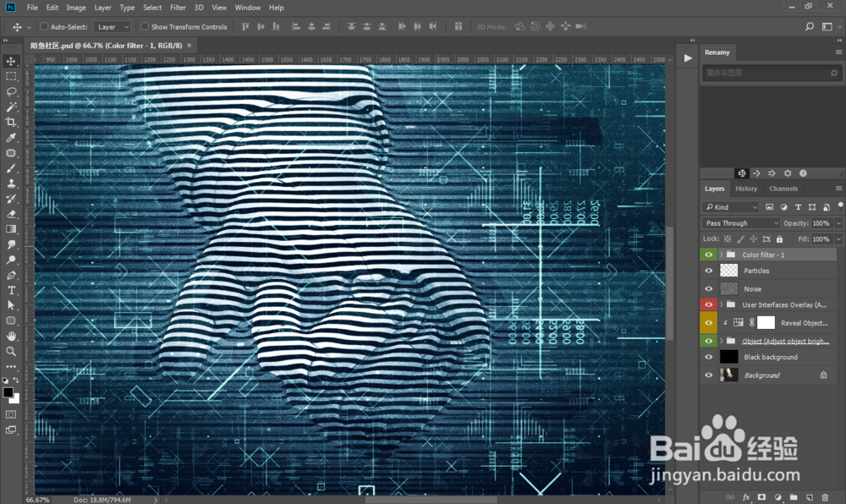Select the Horizontal Type tool
The image size is (846, 504).
11,290
